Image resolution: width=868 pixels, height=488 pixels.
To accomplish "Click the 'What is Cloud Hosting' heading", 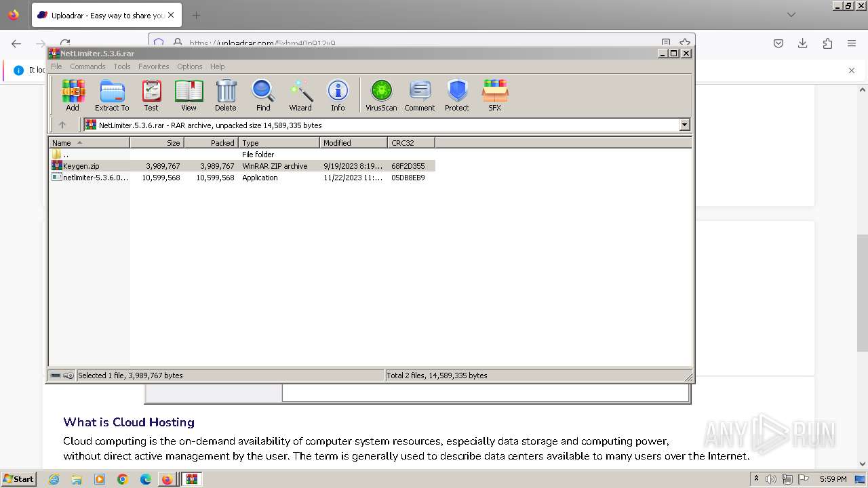I will 129,422.
